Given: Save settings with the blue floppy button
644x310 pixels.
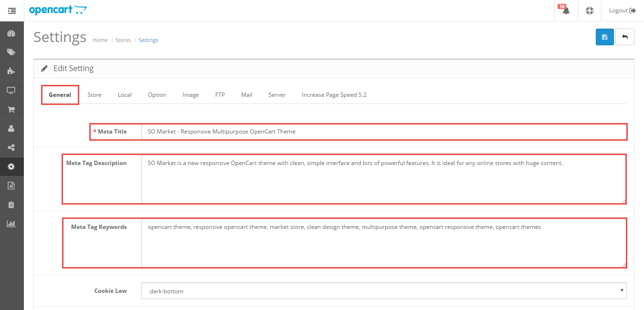Looking at the screenshot, I should tap(605, 37).
